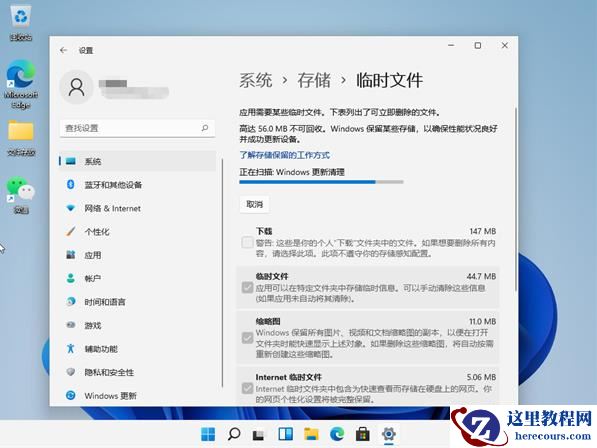This screenshot has height=448, width=597.
Task: Click the network icon beside 网络 & Internet
Action: coord(70,208)
